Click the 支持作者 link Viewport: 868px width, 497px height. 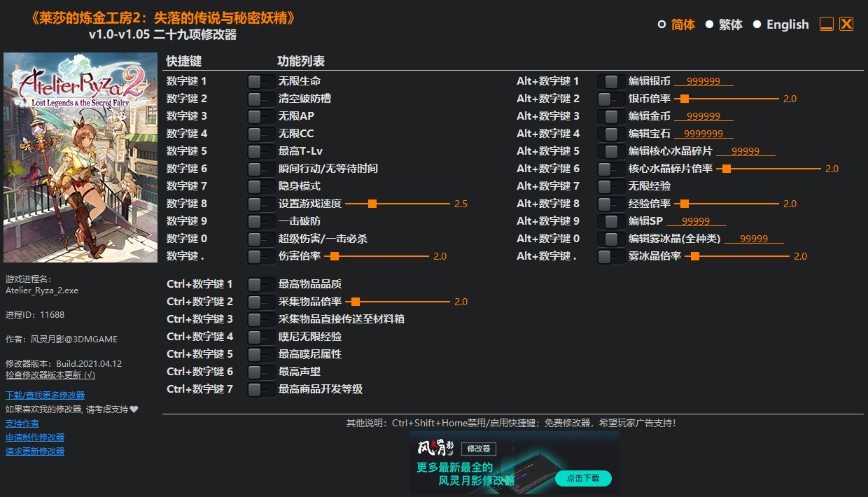tap(22, 423)
